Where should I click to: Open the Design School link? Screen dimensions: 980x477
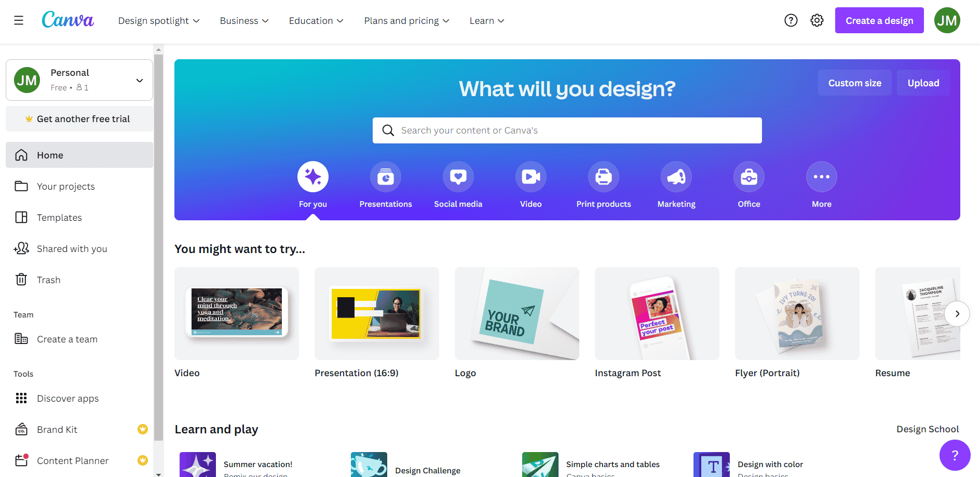(928, 429)
